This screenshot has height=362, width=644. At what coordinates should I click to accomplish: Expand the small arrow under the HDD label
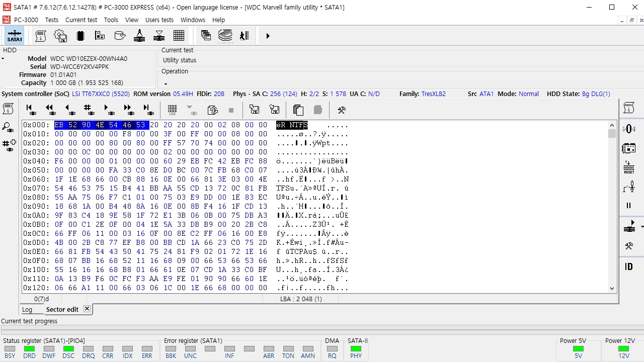click(3, 59)
